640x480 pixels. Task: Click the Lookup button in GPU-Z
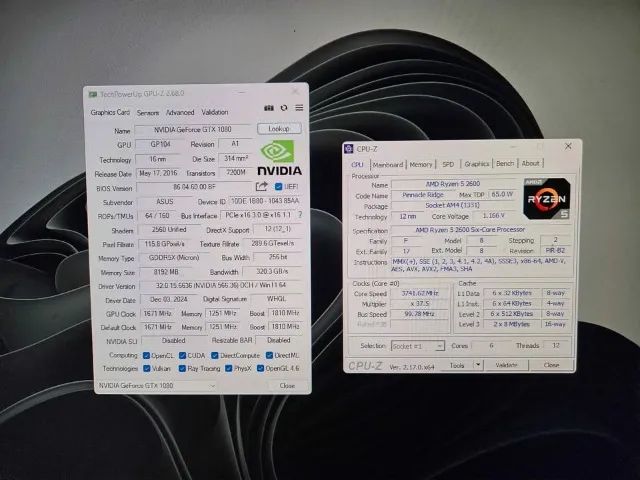click(279, 129)
